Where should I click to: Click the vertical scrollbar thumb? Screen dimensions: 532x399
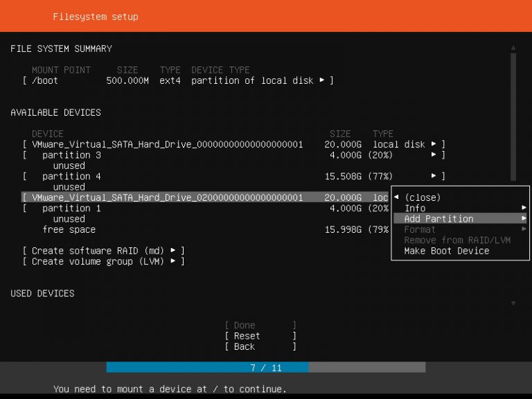click(x=513, y=117)
